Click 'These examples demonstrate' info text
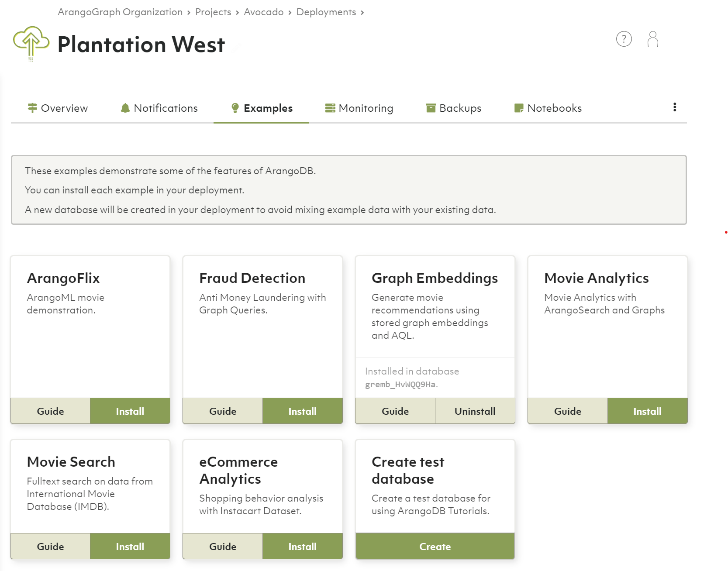Viewport: 728px width, 571px height. click(170, 171)
